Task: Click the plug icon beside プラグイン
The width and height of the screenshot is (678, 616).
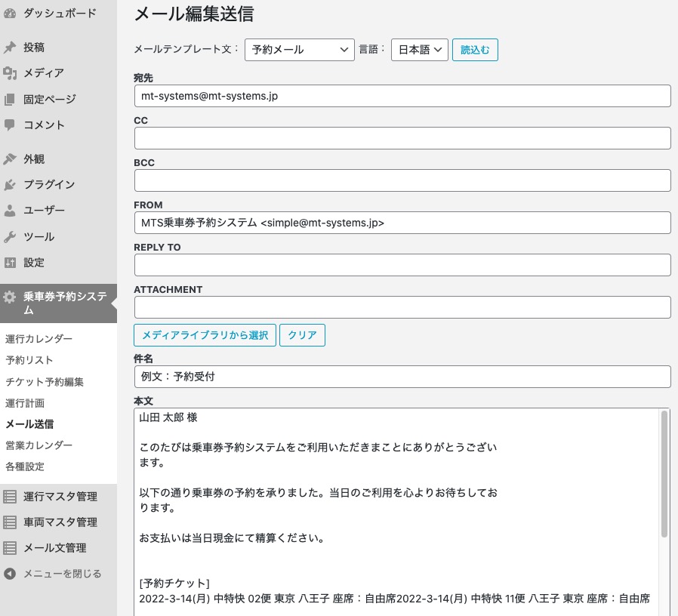Action: (x=10, y=185)
